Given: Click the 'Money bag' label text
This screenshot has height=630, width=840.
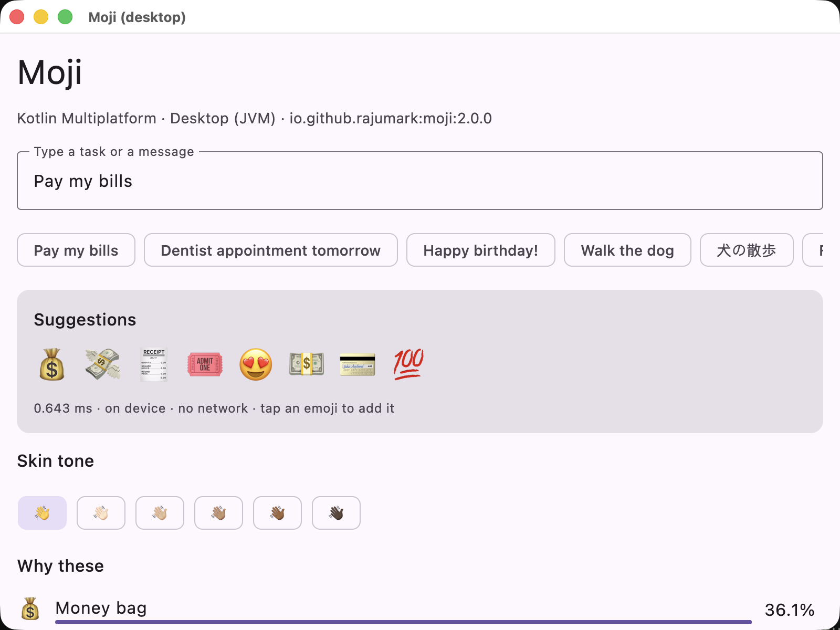Looking at the screenshot, I should click(x=101, y=608).
